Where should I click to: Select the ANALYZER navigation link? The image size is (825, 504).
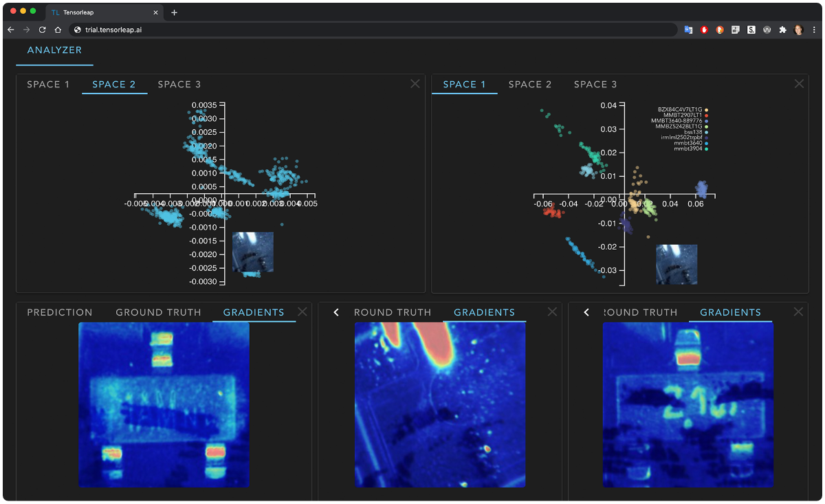[54, 50]
